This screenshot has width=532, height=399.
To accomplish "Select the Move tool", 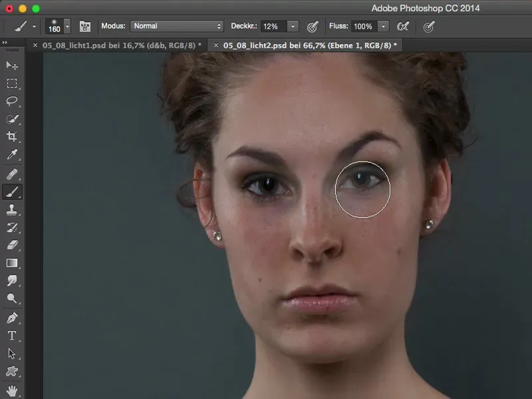I will pos(12,65).
